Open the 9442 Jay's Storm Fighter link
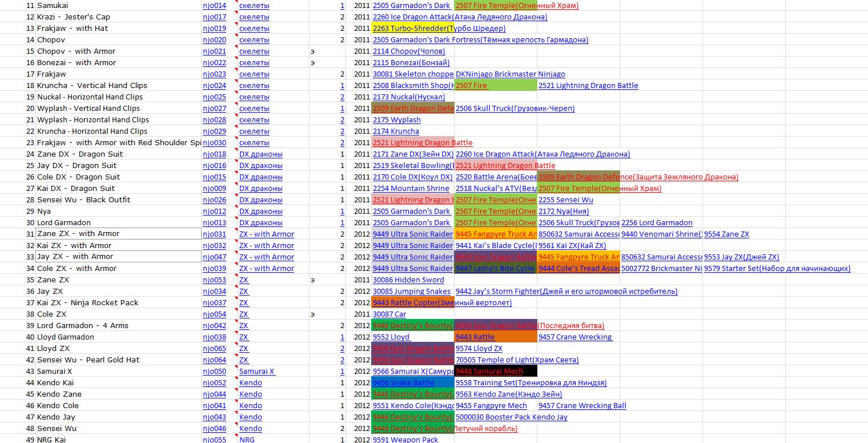Image resolution: width=868 pixels, height=443 pixels. click(566, 292)
